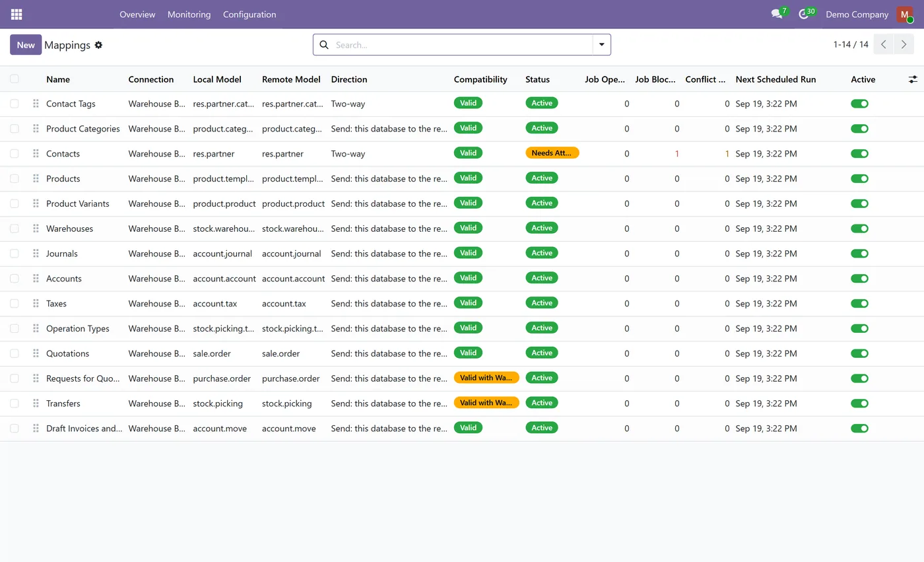Click drag handle of Taxes row
The width and height of the screenshot is (924, 562).
36,304
